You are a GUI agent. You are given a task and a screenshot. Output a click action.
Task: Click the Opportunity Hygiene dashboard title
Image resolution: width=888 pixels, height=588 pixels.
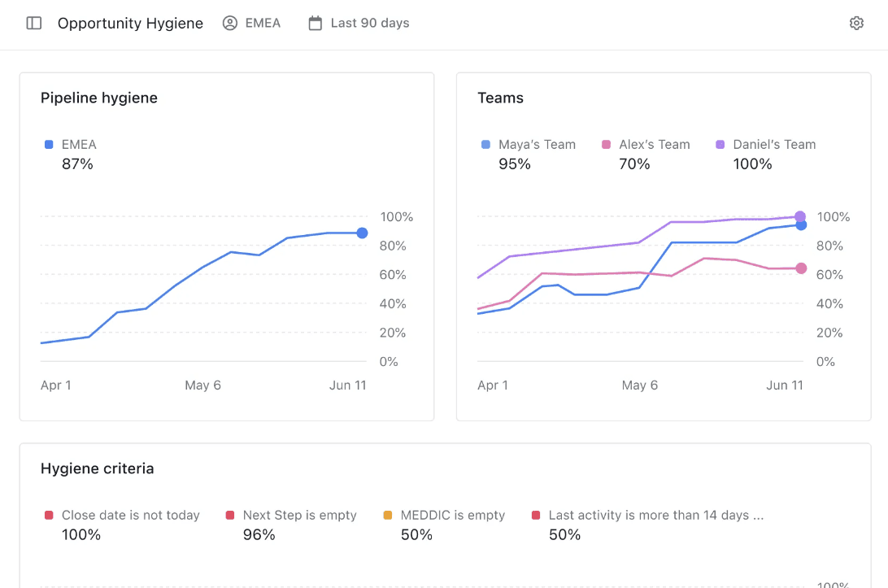click(130, 23)
